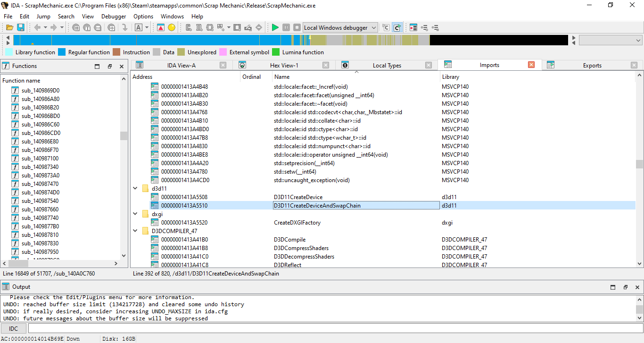The width and height of the screenshot is (644, 343).
Task: Click the IDC command input field
Action: [335, 328]
